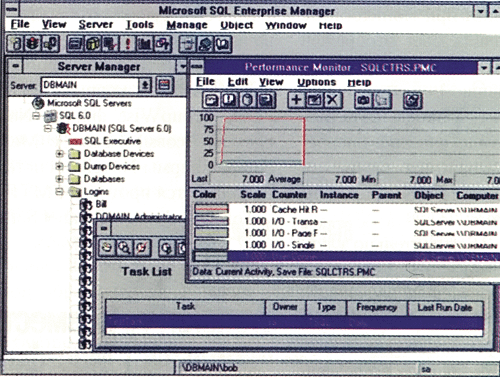This screenshot has height=377, width=500.
Task: Open Server Manager window control menu box
Action: point(15,66)
